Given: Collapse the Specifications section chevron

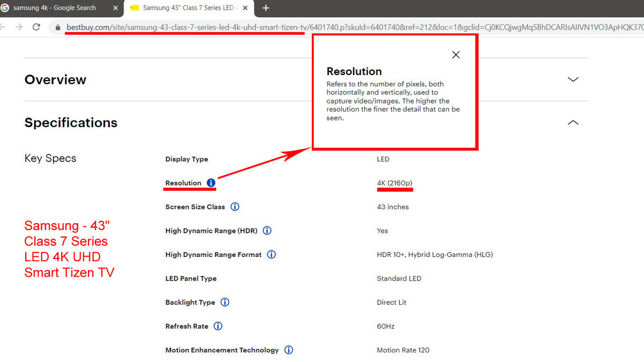Looking at the screenshot, I should pyautogui.click(x=573, y=122).
